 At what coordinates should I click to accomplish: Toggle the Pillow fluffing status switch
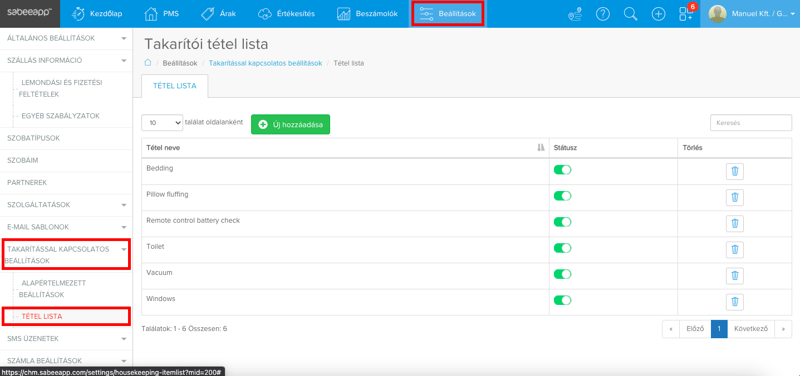(x=562, y=196)
